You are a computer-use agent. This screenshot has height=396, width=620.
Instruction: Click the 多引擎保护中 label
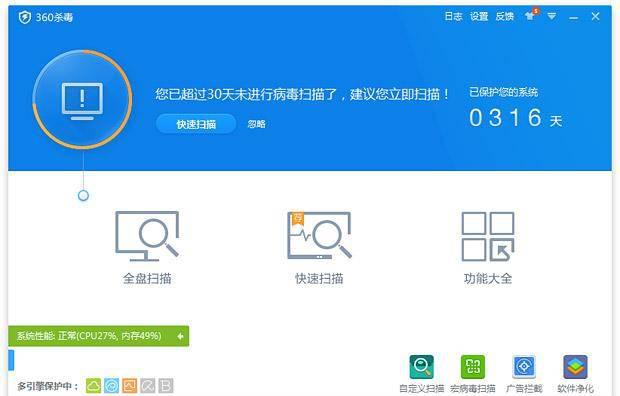click(48, 386)
